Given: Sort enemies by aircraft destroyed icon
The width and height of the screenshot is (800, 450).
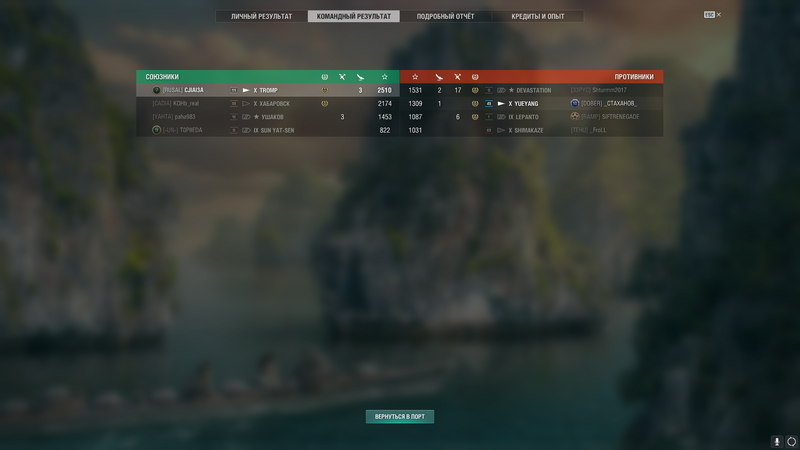Looking at the screenshot, I should (x=439, y=77).
